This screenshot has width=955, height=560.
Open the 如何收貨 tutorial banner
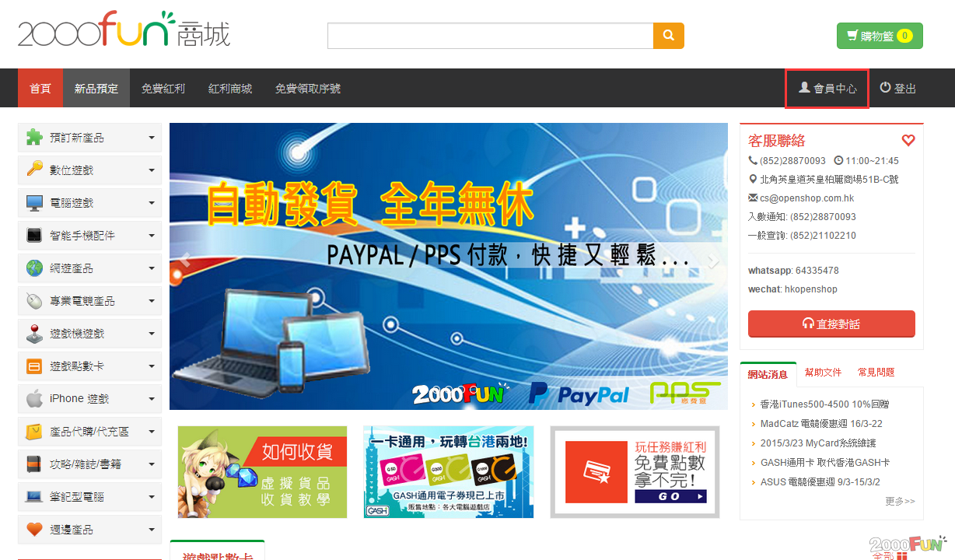262,472
